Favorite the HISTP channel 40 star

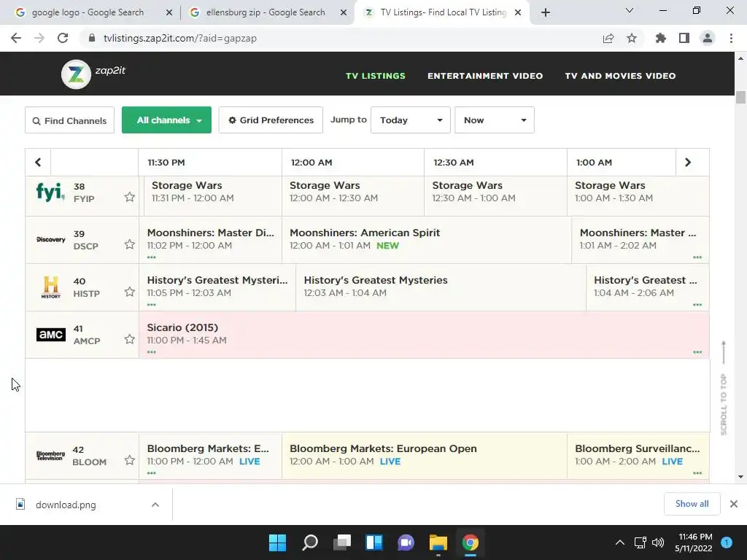[130, 292]
